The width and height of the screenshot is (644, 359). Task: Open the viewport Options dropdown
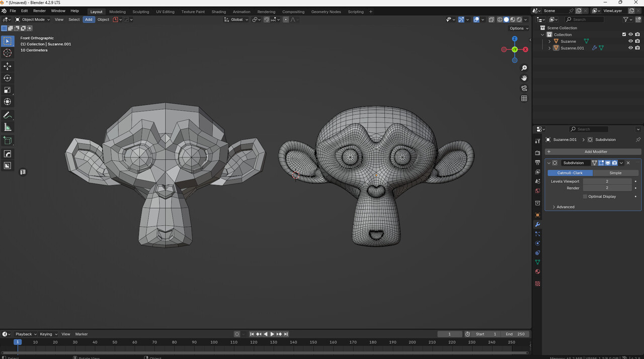coord(519,28)
